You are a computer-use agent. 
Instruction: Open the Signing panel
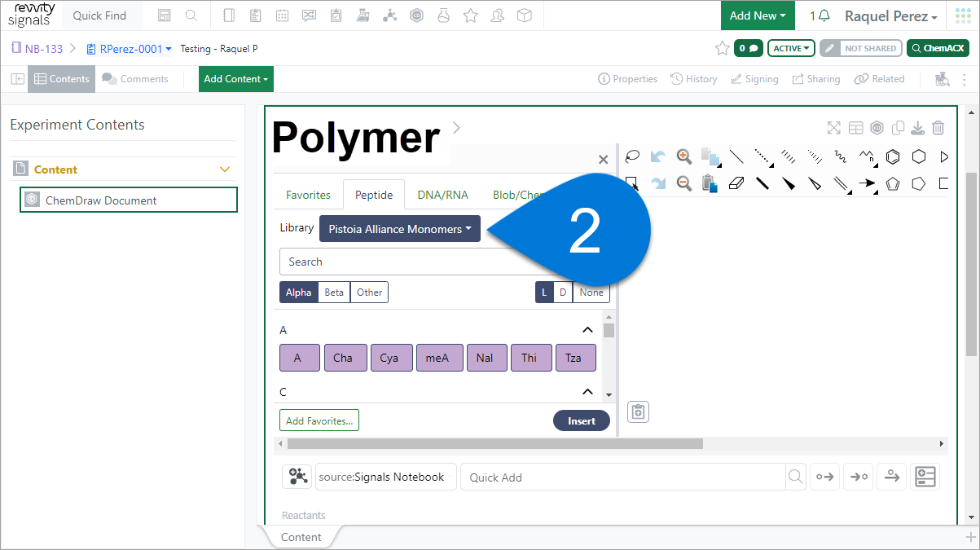click(x=754, y=79)
